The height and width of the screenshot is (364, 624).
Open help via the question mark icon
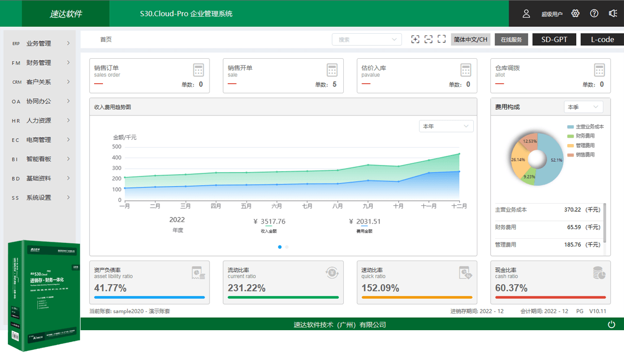click(x=594, y=14)
